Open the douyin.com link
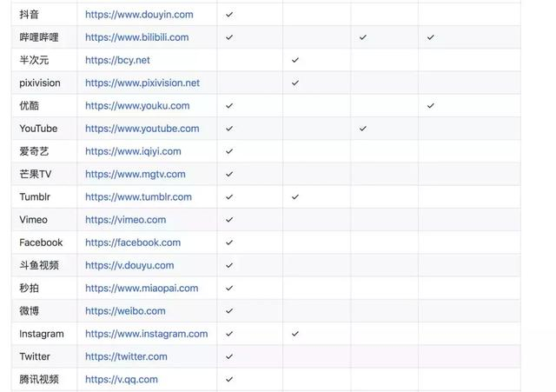The image size is (556, 392). [x=139, y=15]
